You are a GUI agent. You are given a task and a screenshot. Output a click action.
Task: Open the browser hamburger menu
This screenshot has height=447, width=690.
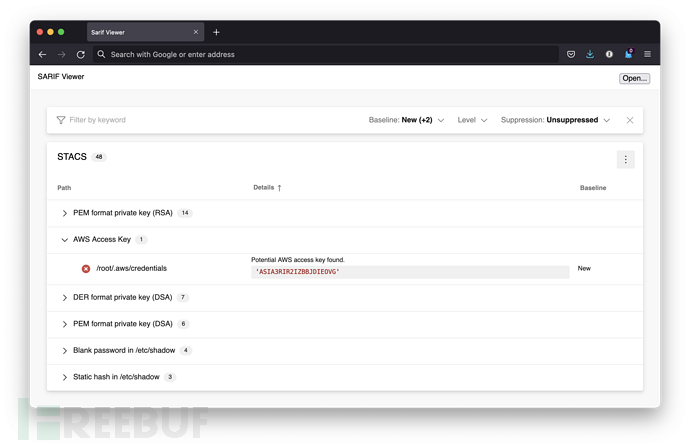(x=647, y=54)
